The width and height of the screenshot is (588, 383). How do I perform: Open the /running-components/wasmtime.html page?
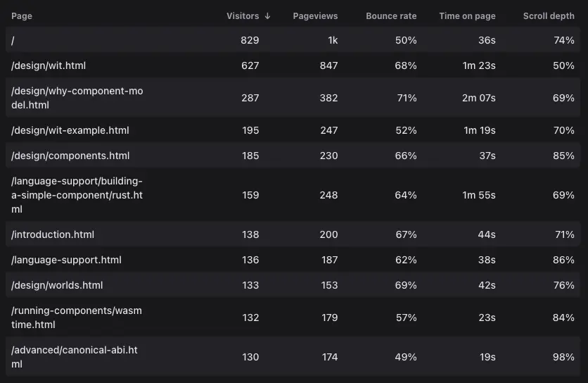click(x=77, y=318)
